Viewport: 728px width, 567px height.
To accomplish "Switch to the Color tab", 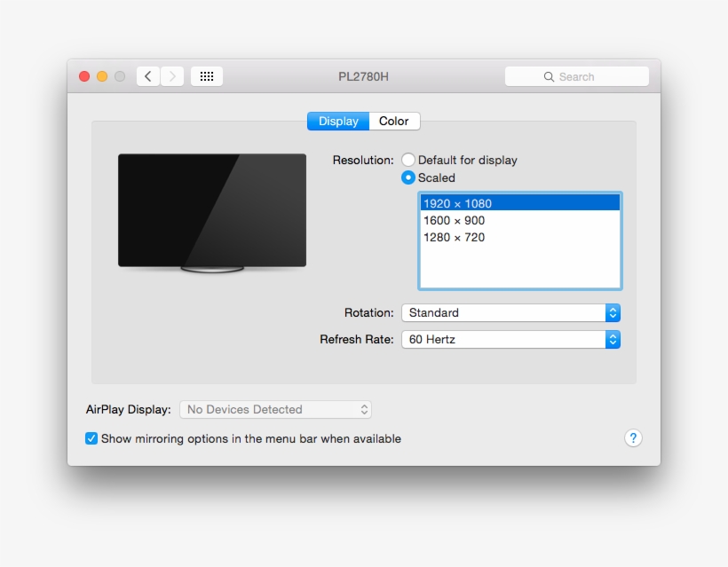I will click(x=393, y=121).
